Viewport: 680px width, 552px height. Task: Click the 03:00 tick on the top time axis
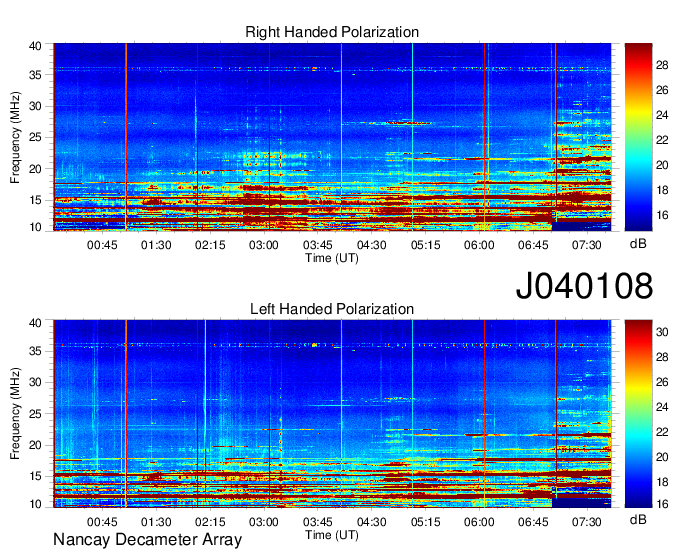(264, 245)
